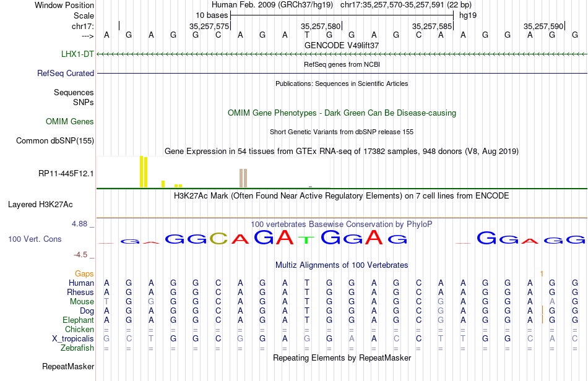
Task: Click the LHX1-DT gene arrow line
Action: tap(342, 54)
